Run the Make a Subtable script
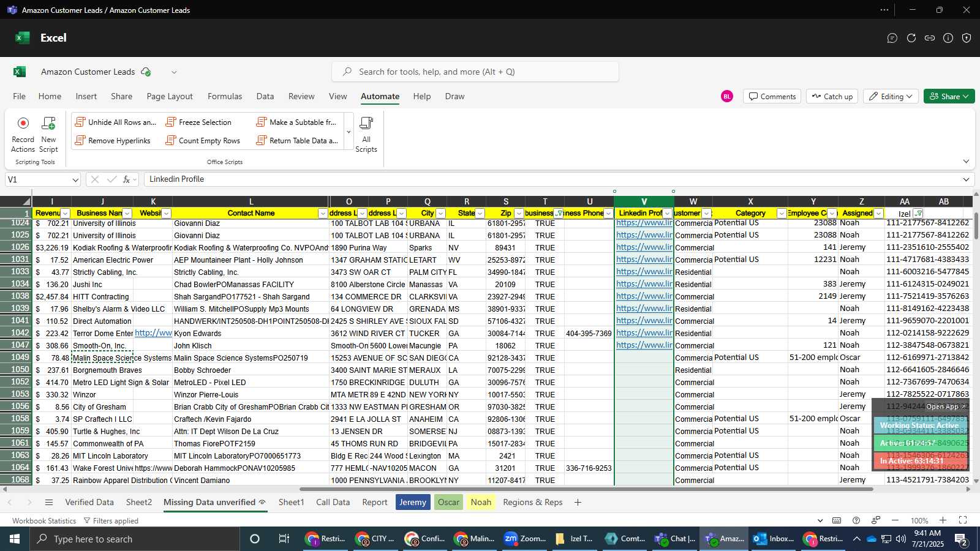 (296, 122)
